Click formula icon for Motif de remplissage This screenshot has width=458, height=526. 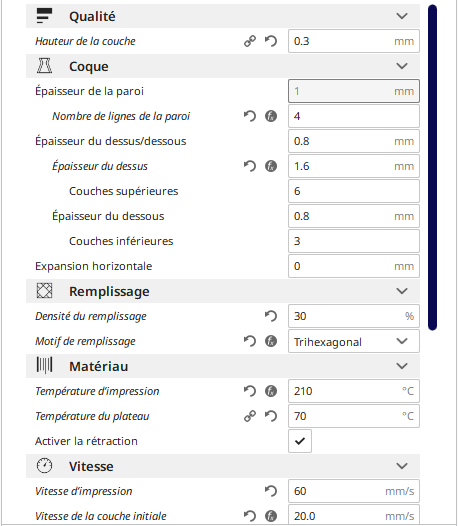tap(271, 341)
